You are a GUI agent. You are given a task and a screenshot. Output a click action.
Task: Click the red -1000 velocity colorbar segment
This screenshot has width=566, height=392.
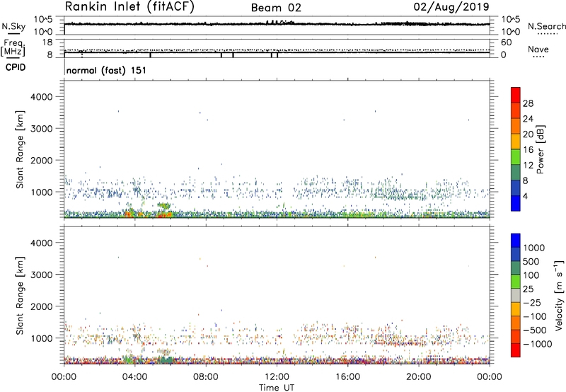pos(516,350)
